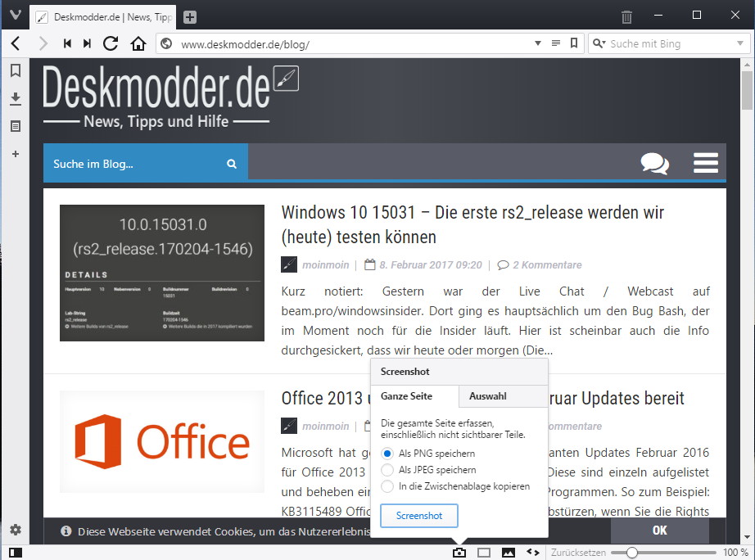The height and width of the screenshot is (560, 755).
Task: Toggle side panel visibility in status bar
Action: click(16, 553)
